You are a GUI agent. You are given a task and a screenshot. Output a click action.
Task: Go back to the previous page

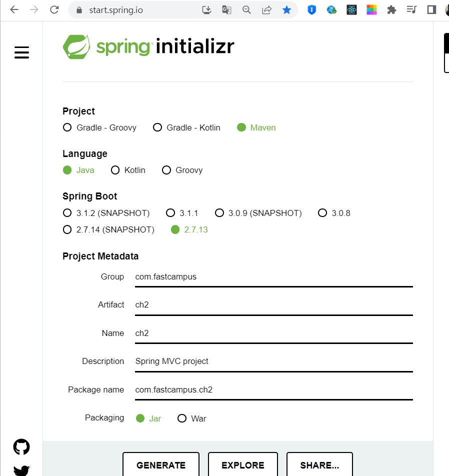click(14, 9)
